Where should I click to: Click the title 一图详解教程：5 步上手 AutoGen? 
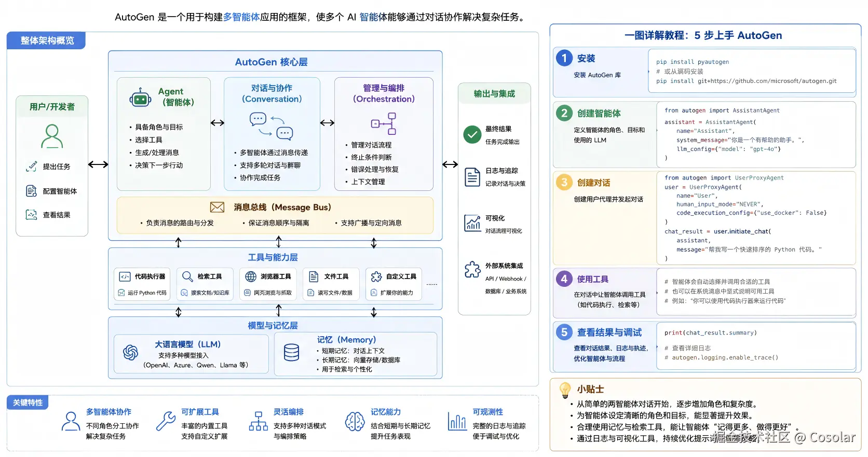[703, 35]
